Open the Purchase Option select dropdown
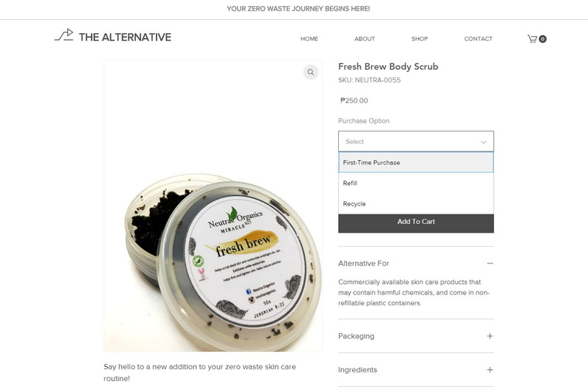This screenshot has width=588, height=392. [x=416, y=142]
